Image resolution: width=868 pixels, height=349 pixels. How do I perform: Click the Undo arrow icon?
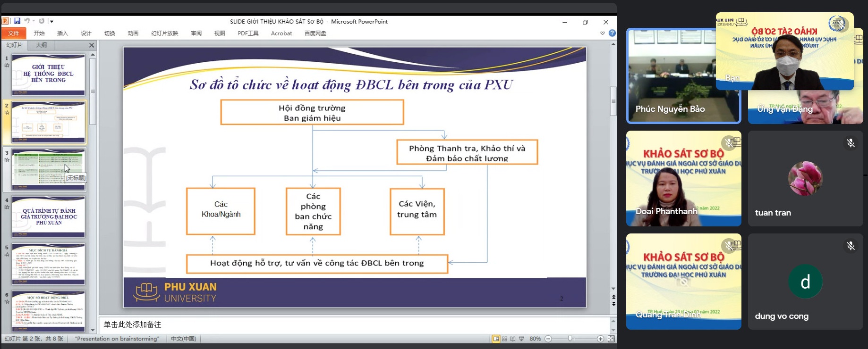click(x=27, y=21)
